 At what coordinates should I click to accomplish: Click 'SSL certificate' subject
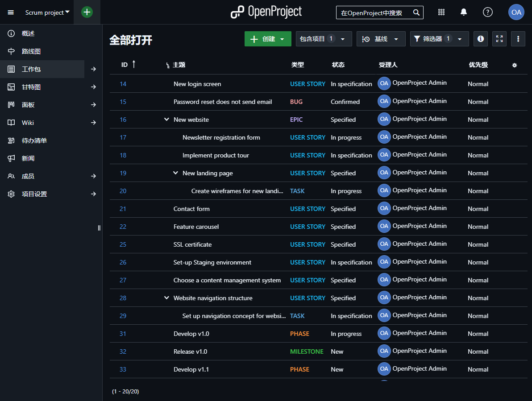pyautogui.click(x=192, y=244)
